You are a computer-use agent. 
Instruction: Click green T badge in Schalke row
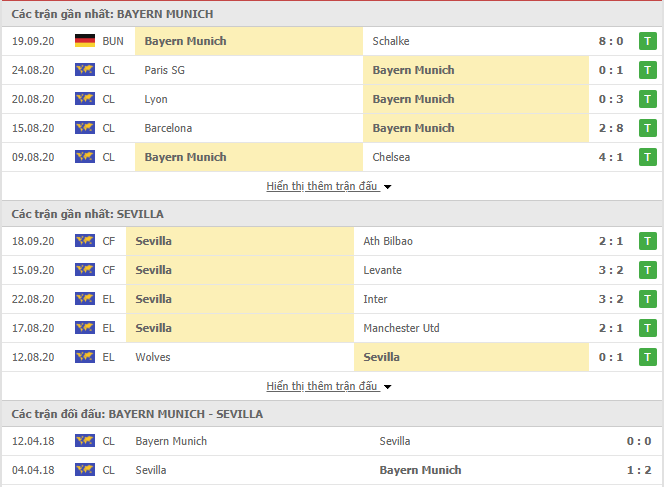(647, 41)
